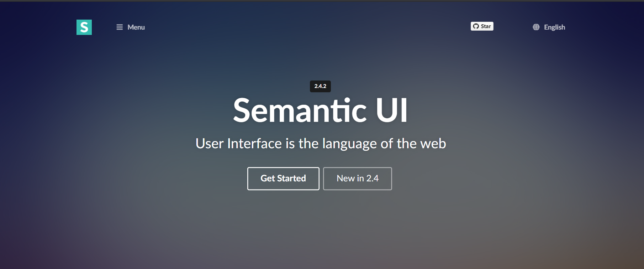Click the tagline about language of the web

coord(321,144)
